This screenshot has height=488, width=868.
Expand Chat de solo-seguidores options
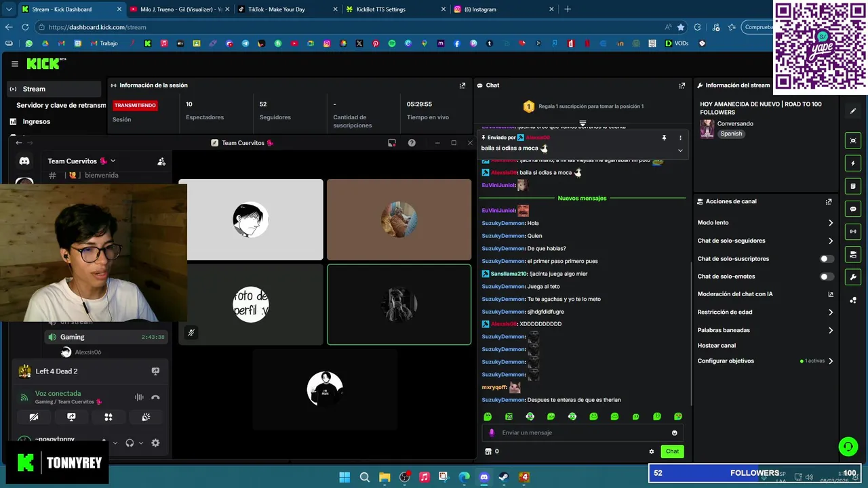pos(831,241)
